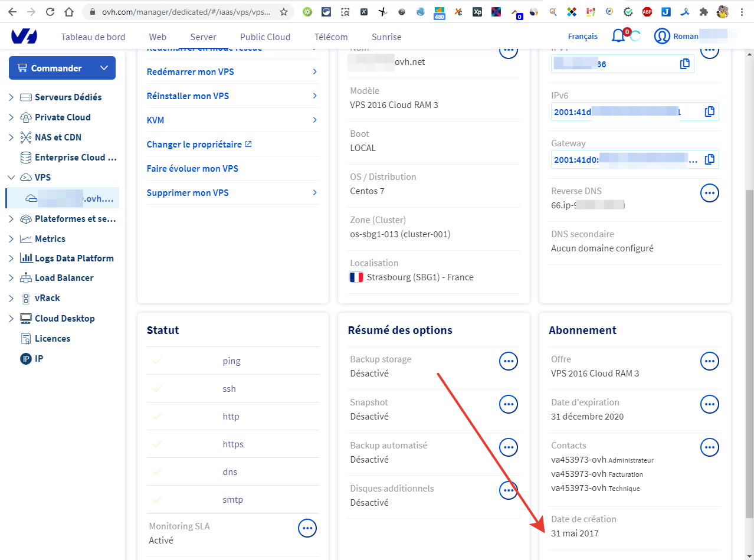Change language via Français selector
This screenshot has width=754, height=560.
click(x=582, y=37)
